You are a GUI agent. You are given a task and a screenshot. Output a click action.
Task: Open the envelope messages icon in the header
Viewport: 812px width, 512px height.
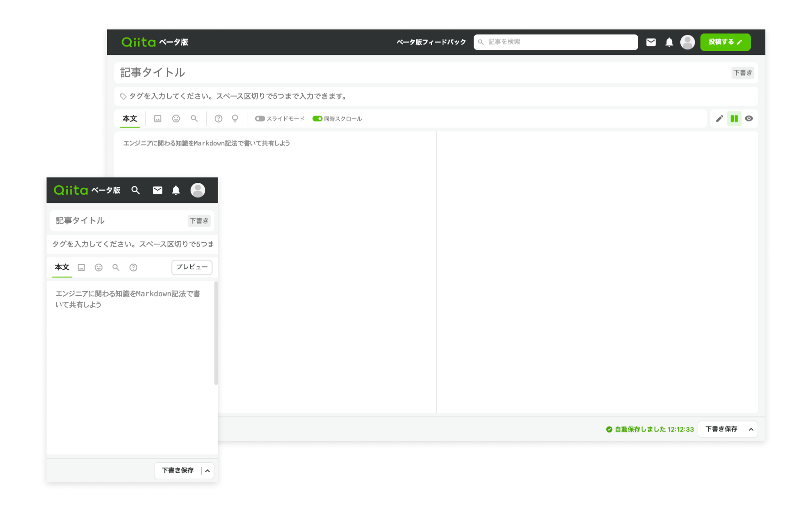click(x=651, y=42)
